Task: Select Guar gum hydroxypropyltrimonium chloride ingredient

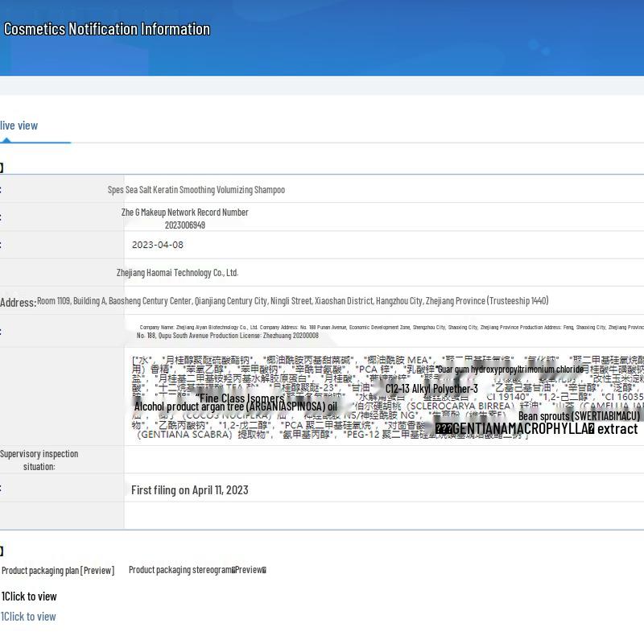Action: tap(510, 369)
